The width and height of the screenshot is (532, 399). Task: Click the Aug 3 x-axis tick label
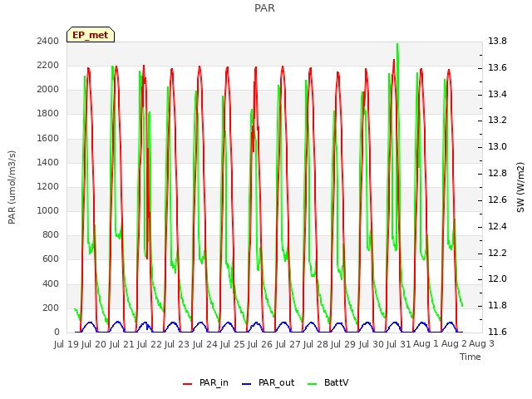[x=481, y=343]
